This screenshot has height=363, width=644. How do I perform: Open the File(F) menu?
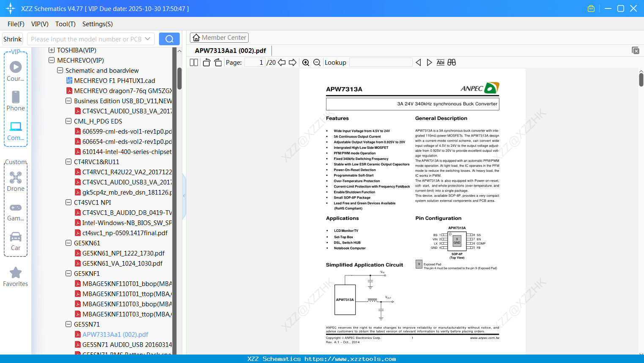tap(16, 24)
